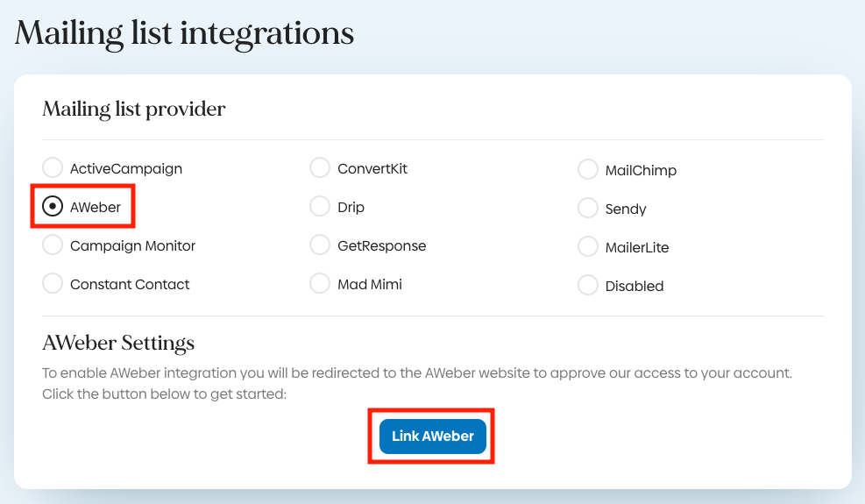
Task: Pick the MailerLite provider option
Action: click(588, 247)
